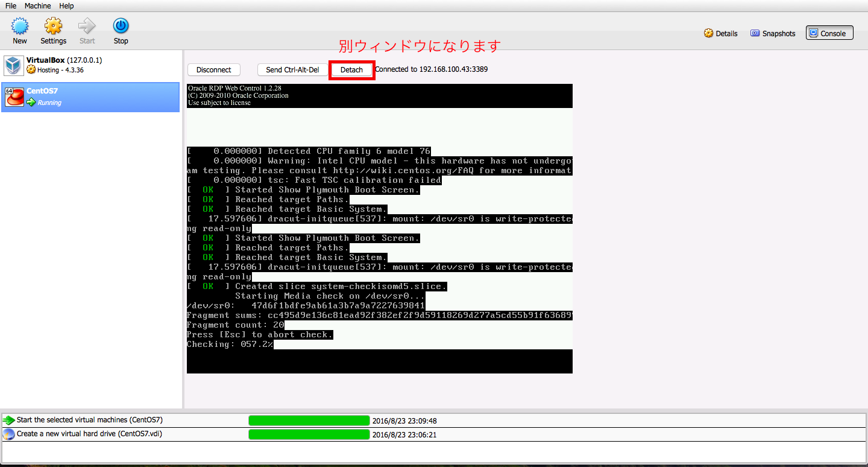Stop the VM with the power icon
The height and width of the screenshot is (467, 868).
click(x=121, y=26)
